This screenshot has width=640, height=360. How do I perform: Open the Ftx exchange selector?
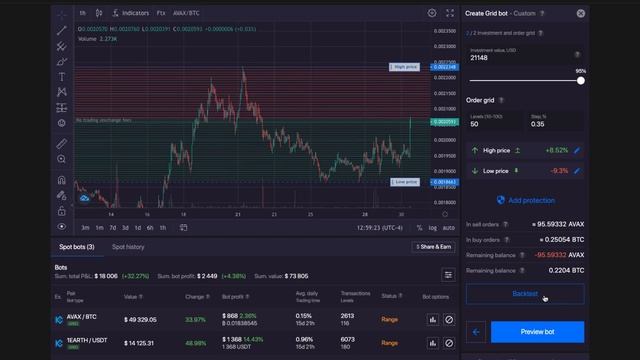[161, 13]
